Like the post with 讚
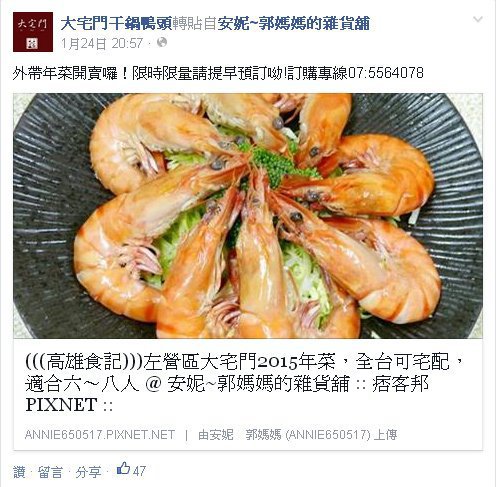The image size is (496, 487). [19, 472]
